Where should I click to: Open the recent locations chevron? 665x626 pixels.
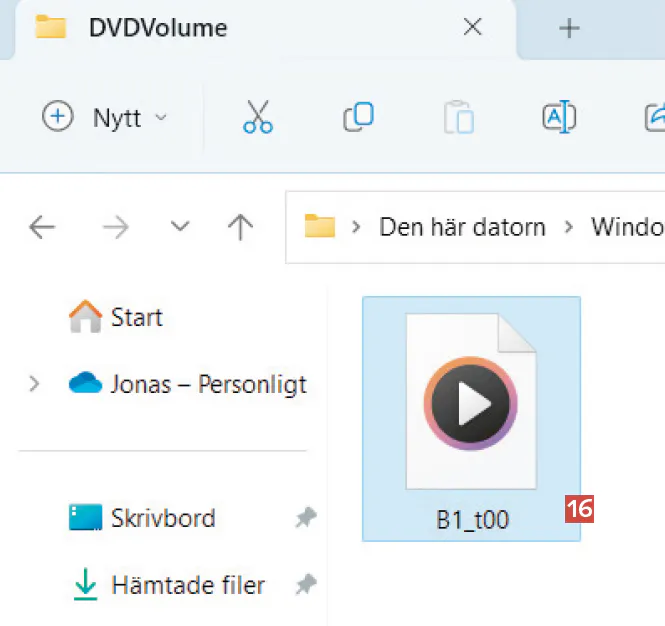180,227
